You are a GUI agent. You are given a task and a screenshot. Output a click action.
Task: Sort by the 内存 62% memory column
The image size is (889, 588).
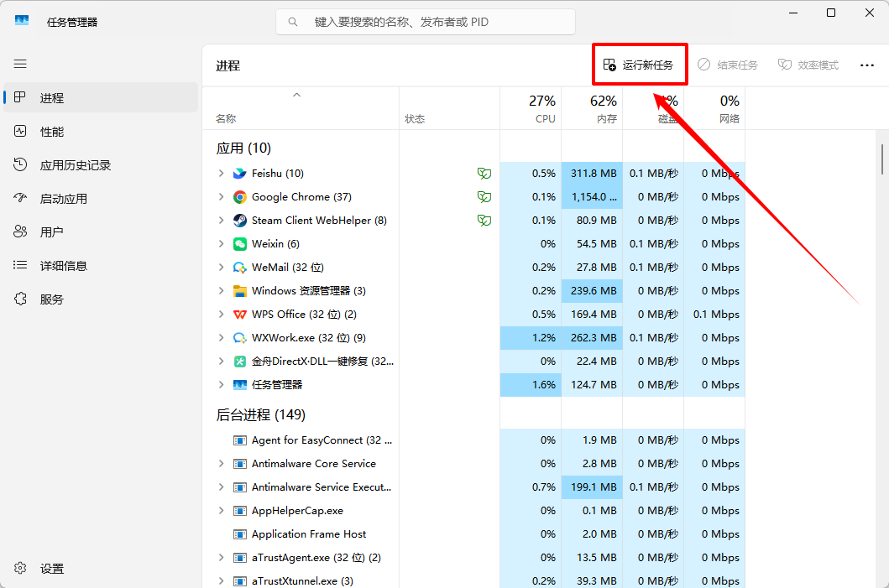click(x=592, y=108)
